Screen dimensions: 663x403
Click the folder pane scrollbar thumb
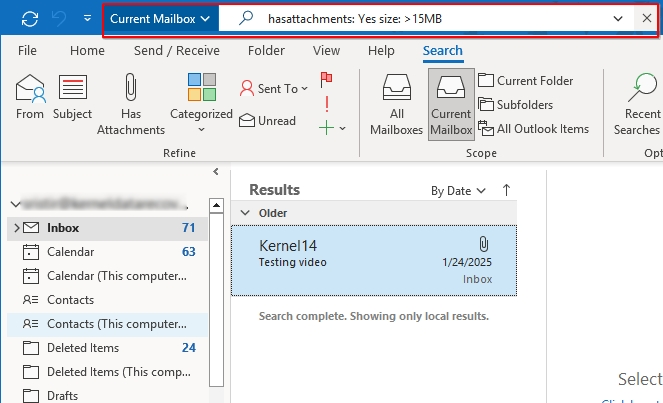pos(216,299)
